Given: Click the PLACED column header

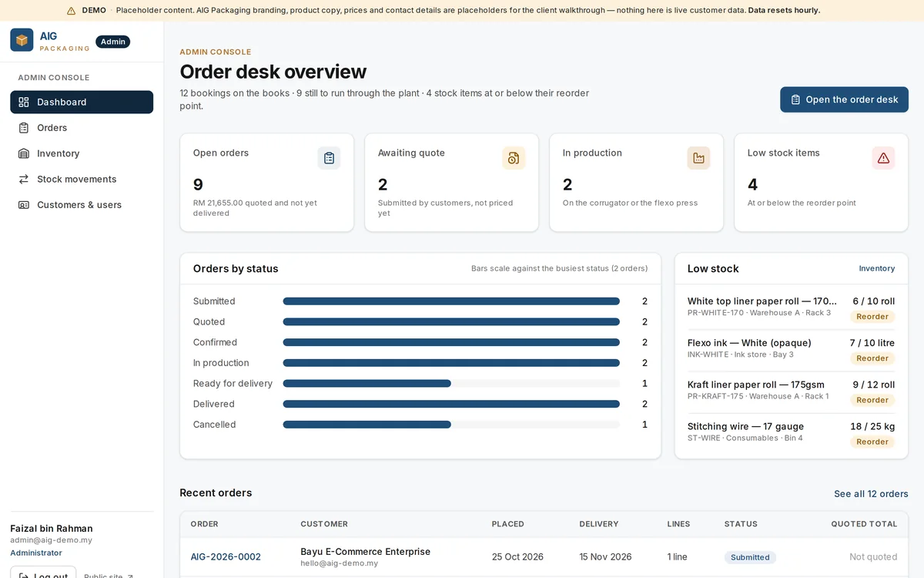Looking at the screenshot, I should pos(508,524).
